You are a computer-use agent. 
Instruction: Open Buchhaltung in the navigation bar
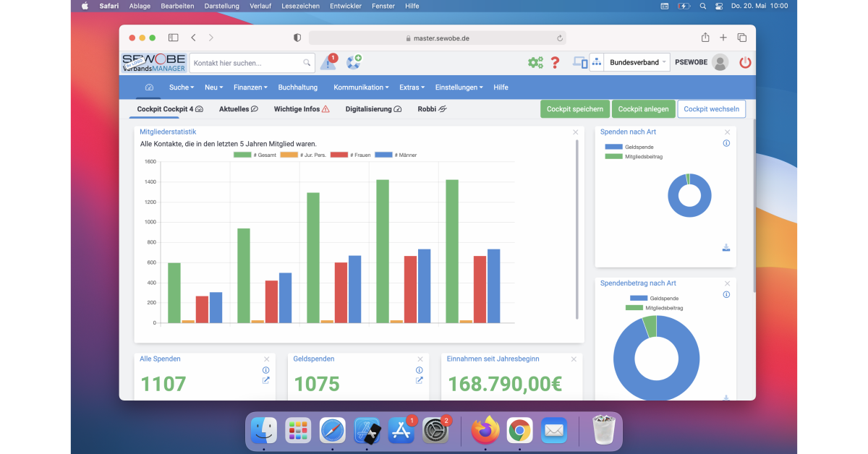(x=298, y=87)
